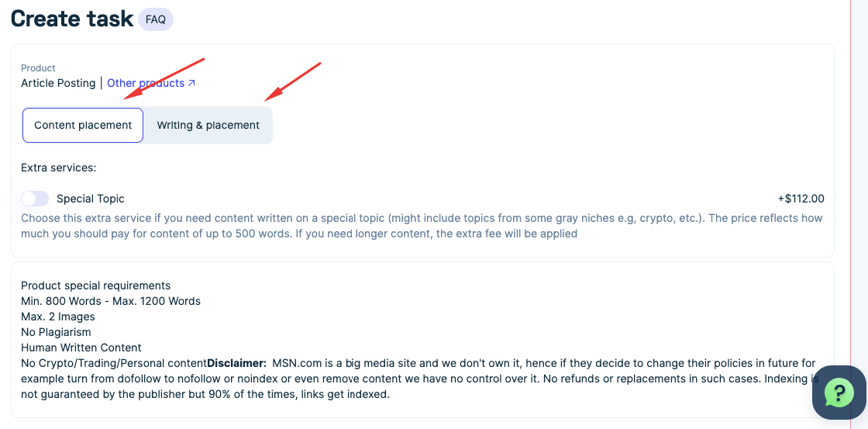Image resolution: width=868 pixels, height=429 pixels.
Task: Click the No Plagiarism requirement line
Action: (x=56, y=332)
